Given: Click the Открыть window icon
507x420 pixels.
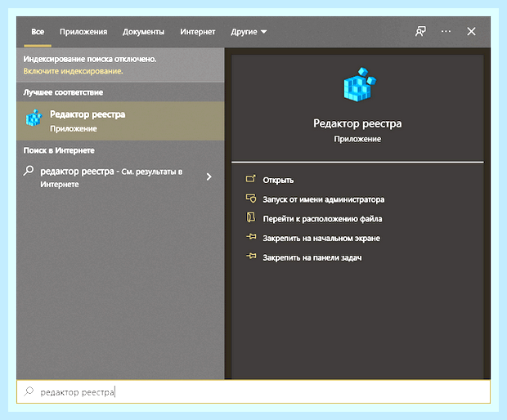Looking at the screenshot, I should (x=250, y=179).
